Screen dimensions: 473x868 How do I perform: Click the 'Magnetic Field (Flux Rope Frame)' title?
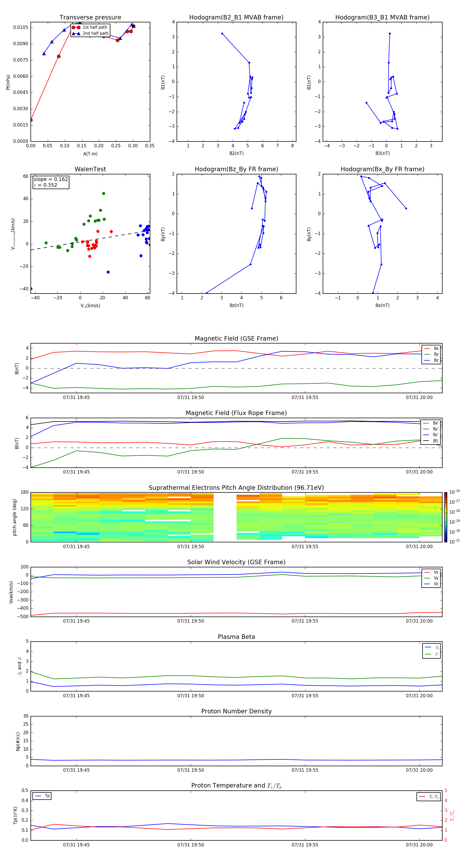tap(236, 413)
